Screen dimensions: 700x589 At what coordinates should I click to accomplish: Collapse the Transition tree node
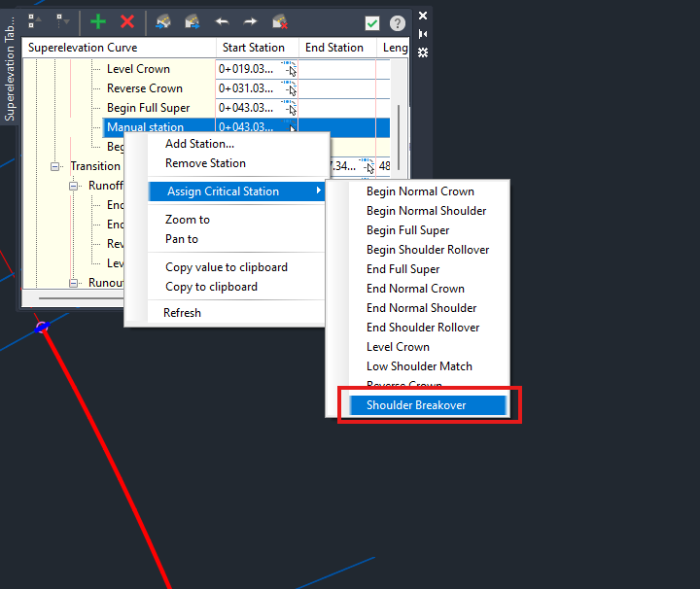tap(58, 166)
